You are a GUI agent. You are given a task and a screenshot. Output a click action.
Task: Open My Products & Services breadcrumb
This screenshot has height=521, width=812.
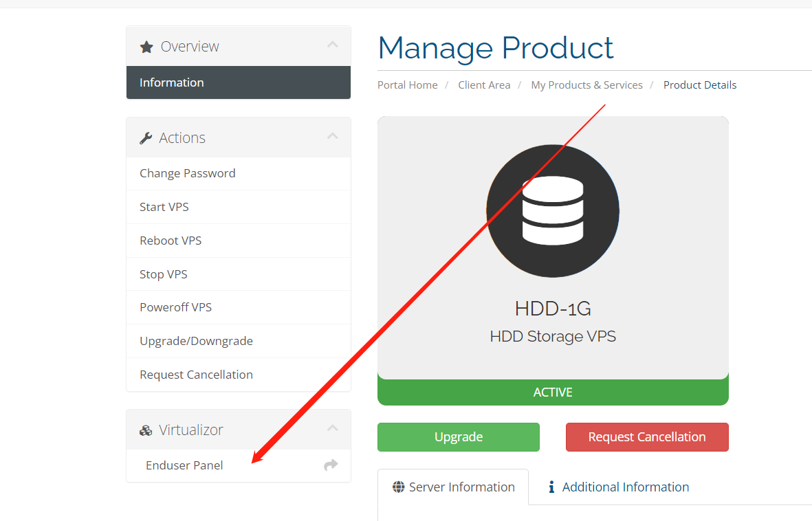point(586,85)
